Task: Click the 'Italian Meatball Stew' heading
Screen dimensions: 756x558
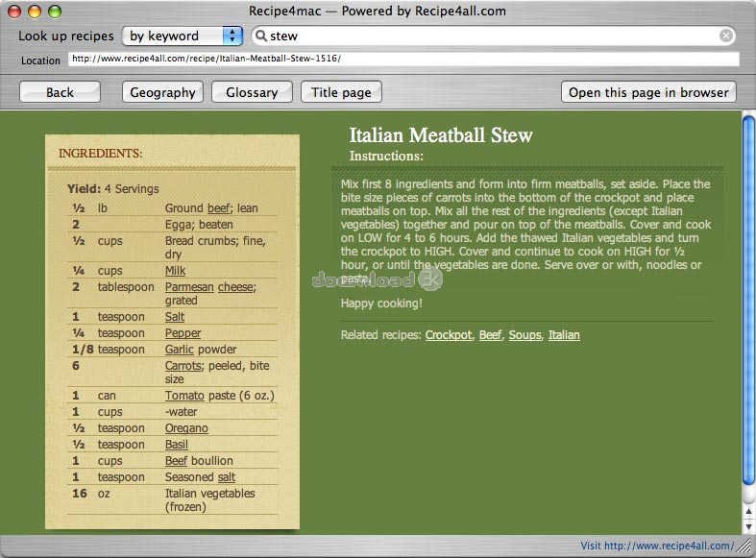Action: (x=440, y=135)
